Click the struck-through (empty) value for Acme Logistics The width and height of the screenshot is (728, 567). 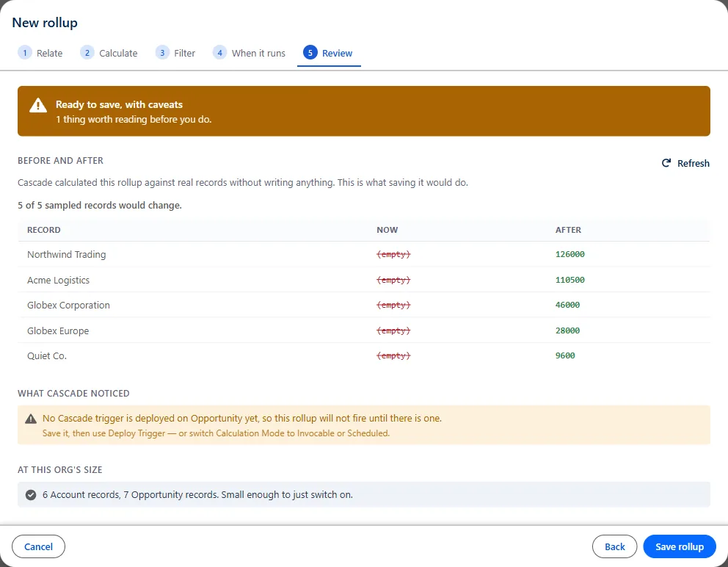click(x=393, y=280)
